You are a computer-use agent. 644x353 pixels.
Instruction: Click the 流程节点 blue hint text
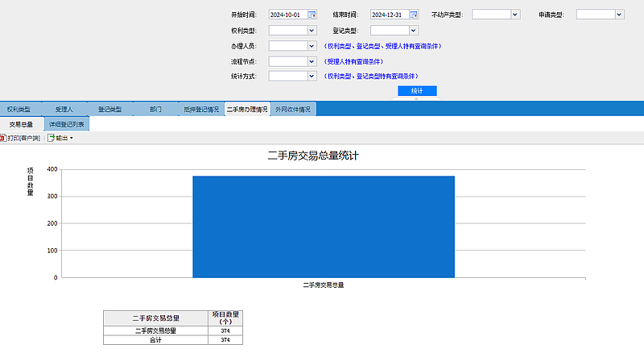tap(353, 62)
